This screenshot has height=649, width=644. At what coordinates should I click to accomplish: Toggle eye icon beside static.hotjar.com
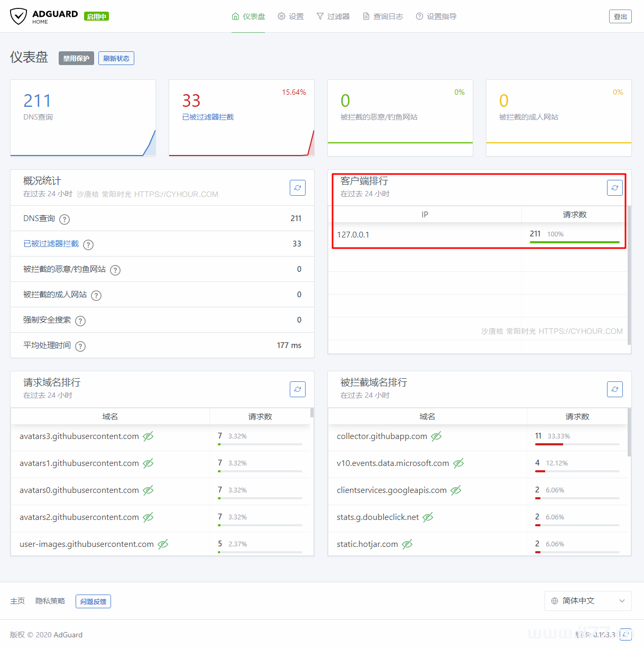pyautogui.click(x=407, y=544)
